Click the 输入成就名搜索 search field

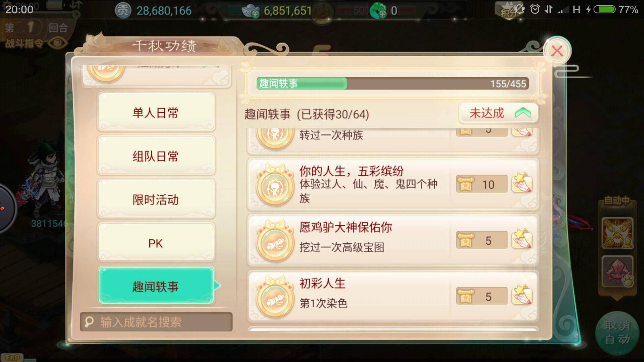click(156, 322)
